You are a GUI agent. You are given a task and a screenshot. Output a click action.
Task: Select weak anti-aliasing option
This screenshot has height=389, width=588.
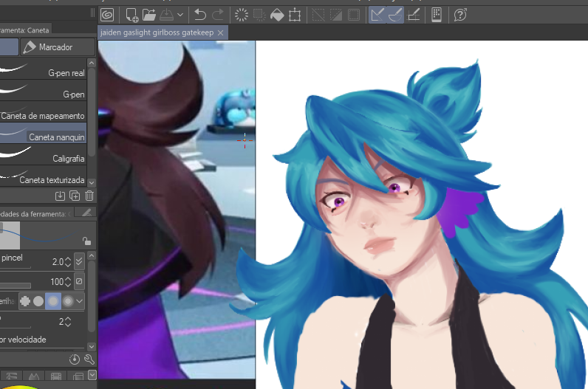pos(38,301)
